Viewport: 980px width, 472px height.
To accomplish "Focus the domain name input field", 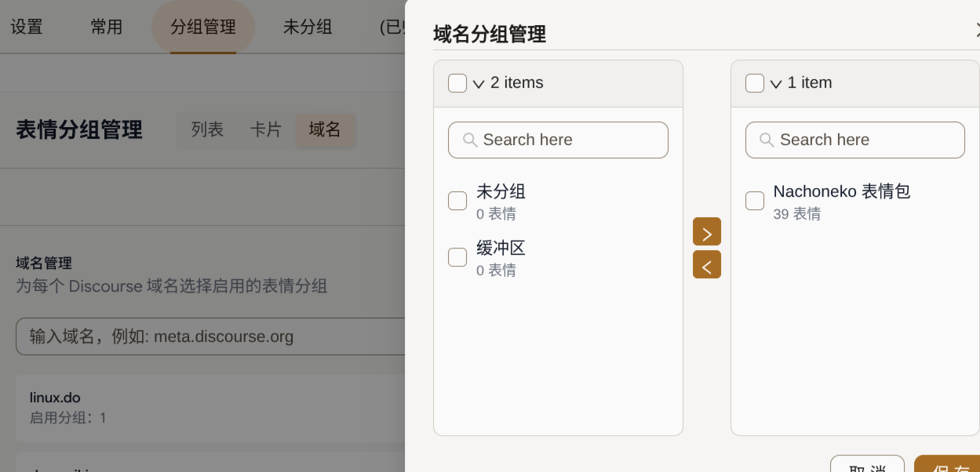I will coord(210,336).
